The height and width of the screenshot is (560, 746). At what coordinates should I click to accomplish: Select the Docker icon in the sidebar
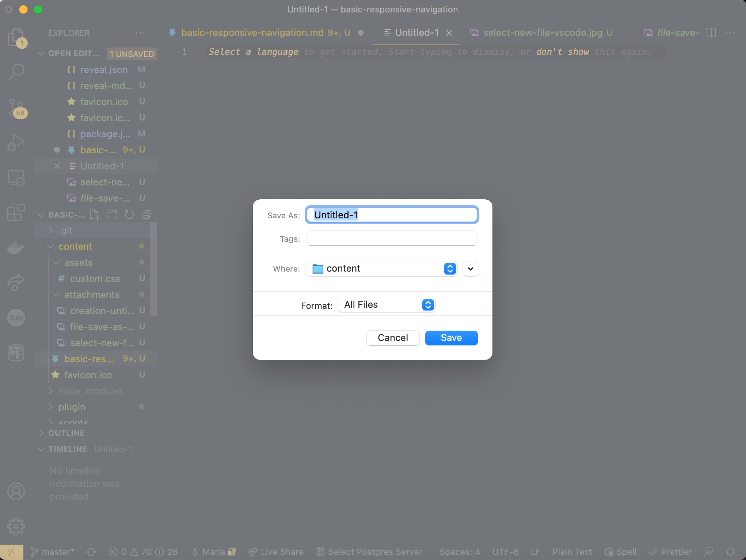16,248
